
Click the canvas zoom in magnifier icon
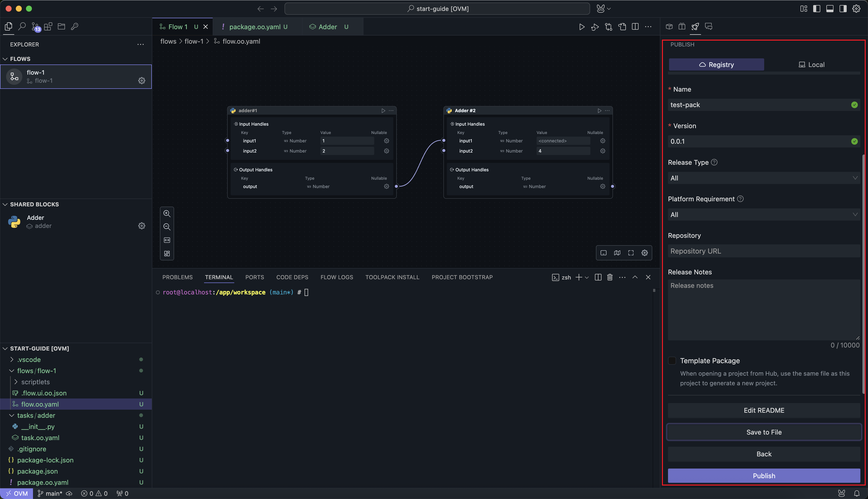[x=167, y=213]
